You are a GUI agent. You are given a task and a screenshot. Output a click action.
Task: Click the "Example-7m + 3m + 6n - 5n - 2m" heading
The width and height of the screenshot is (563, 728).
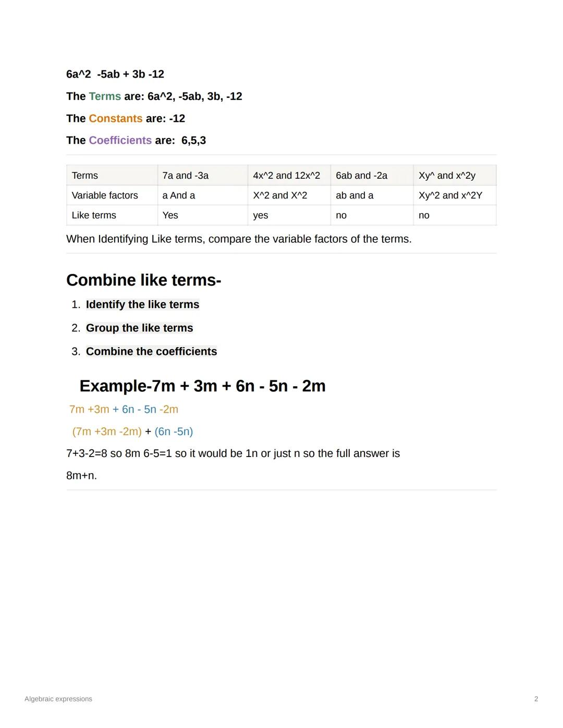tap(202, 386)
